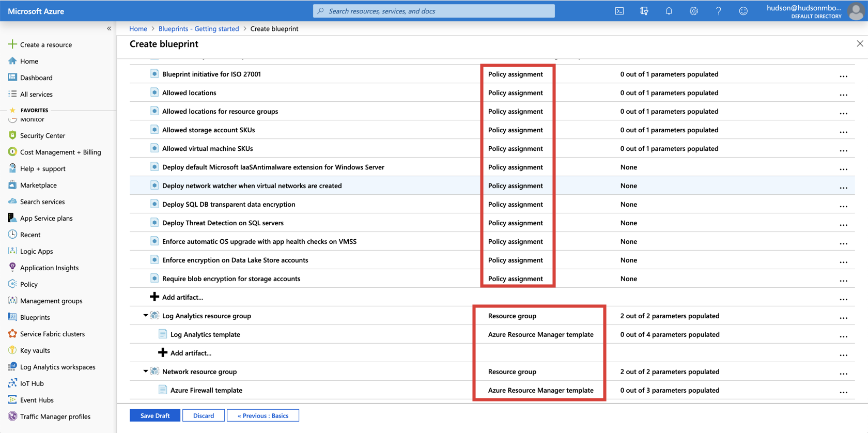Click the Application Insights bulb icon
Image resolution: width=868 pixels, height=433 pixels.
click(x=12, y=268)
